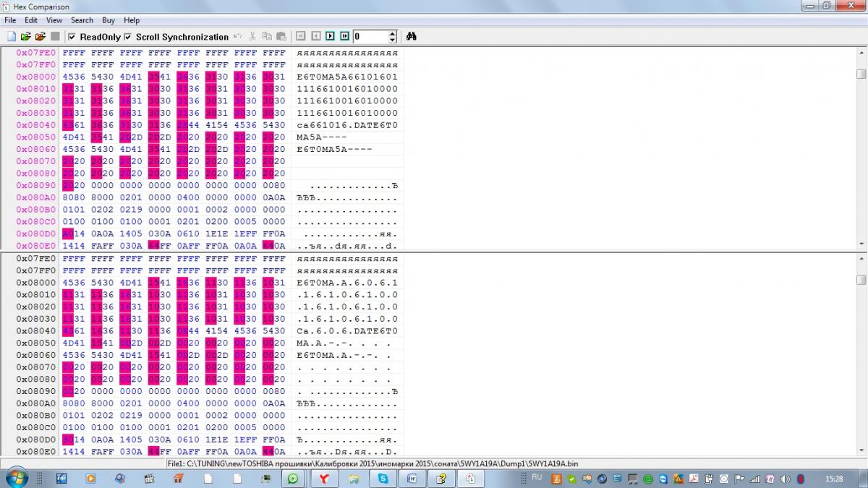Click offset 0x08000 in the bottom pane
Image resolution: width=868 pixels, height=488 pixels.
tap(36, 283)
